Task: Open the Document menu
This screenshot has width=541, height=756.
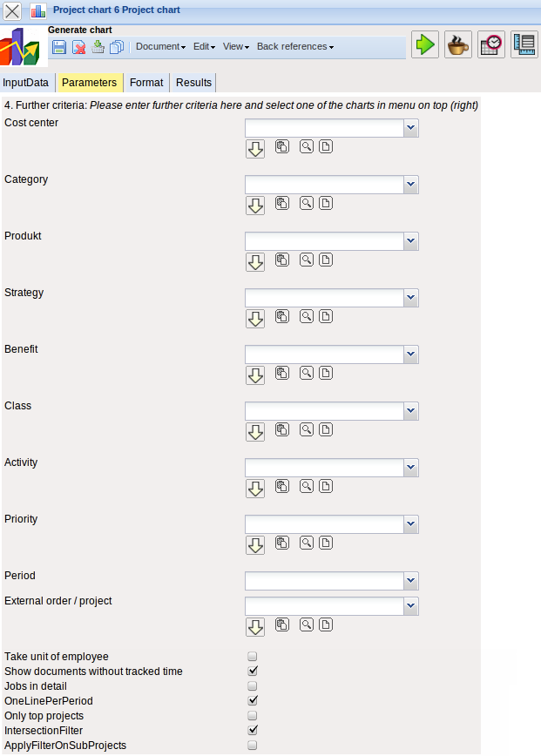Action: [159, 47]
